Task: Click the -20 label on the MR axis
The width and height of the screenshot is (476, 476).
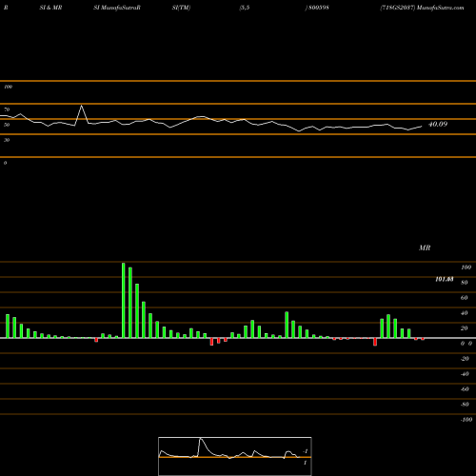Action: click(465, 359)
